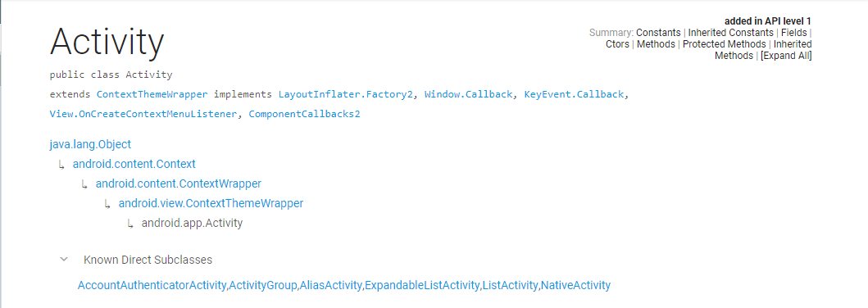Select android.view.ContextThemeWrapper in hierarchy

(211, 203)
